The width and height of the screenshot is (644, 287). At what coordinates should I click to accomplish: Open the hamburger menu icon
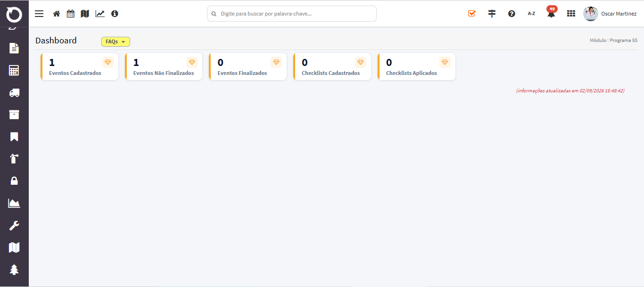point(39,14)
